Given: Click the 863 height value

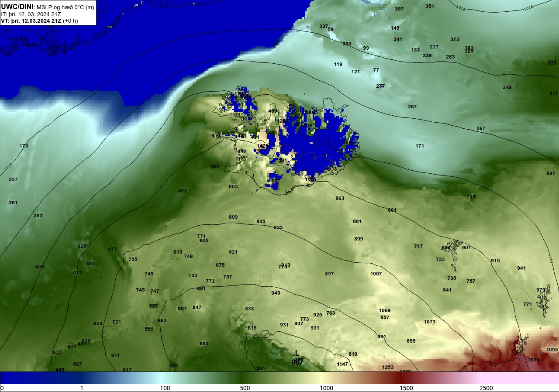Looking at the screenshot, I should [340, 198].
